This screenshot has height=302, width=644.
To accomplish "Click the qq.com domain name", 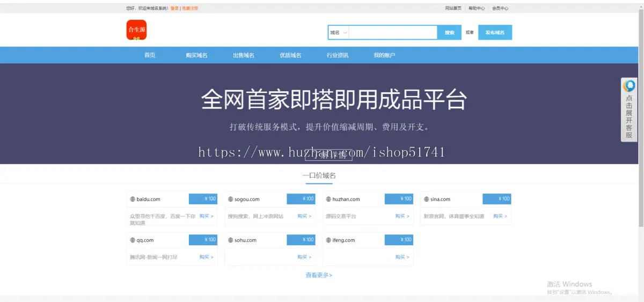I will [x=145, y=240].
